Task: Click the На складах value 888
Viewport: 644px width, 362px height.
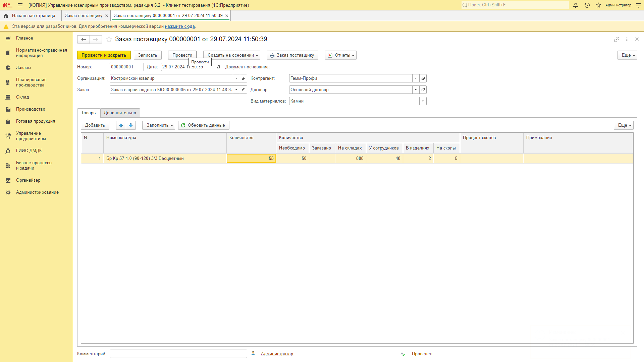Action: pos(351,159)
